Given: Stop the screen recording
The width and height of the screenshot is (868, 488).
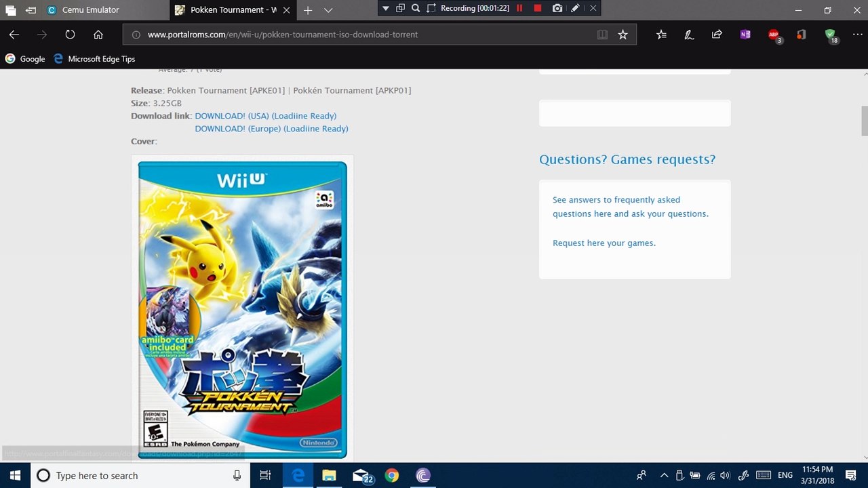Looking at the screenshot, I should 538,8.
